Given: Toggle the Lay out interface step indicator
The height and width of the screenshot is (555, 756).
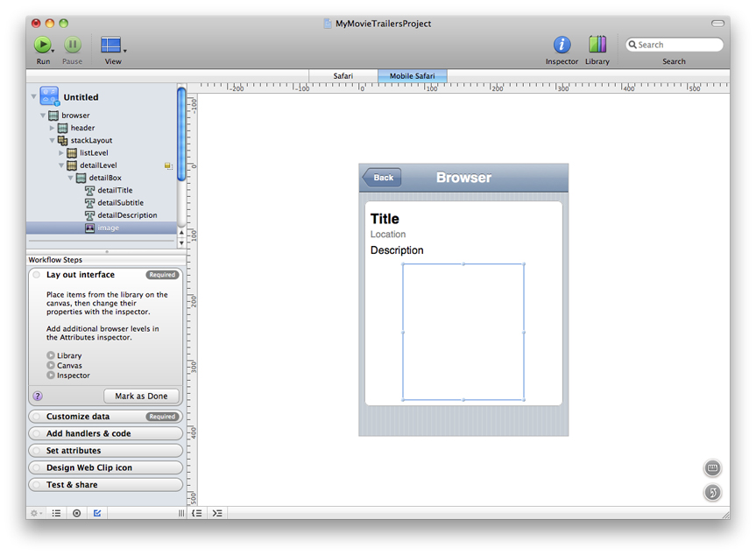Looking at the screenshot, I should pyautogui.click(x=37, y=275).
